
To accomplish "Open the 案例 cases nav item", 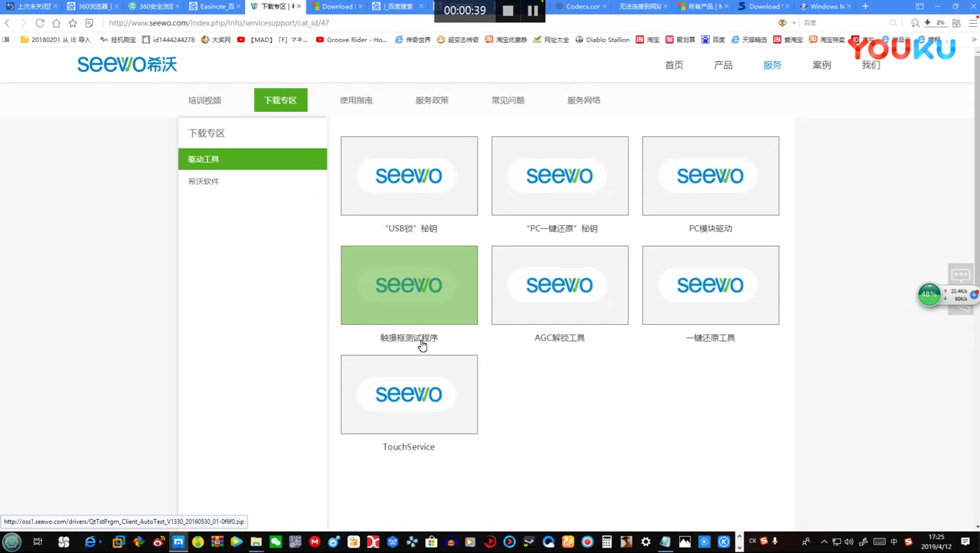I will [822, 65].
